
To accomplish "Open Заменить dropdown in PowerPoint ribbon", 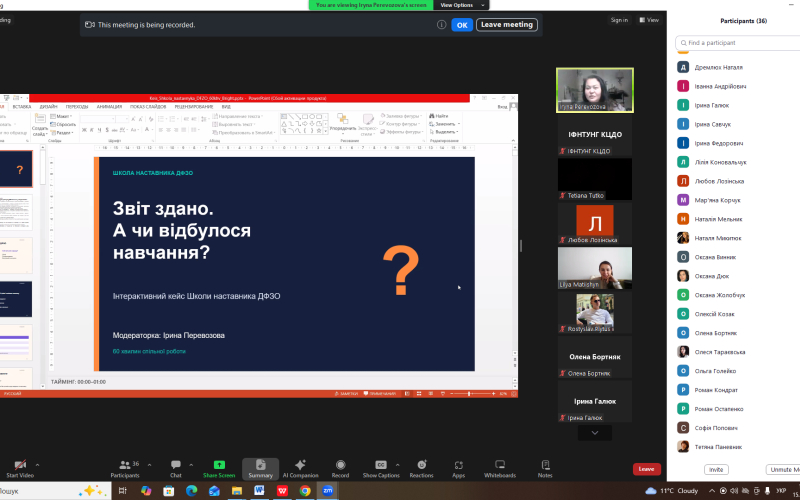I will point(445,124).
